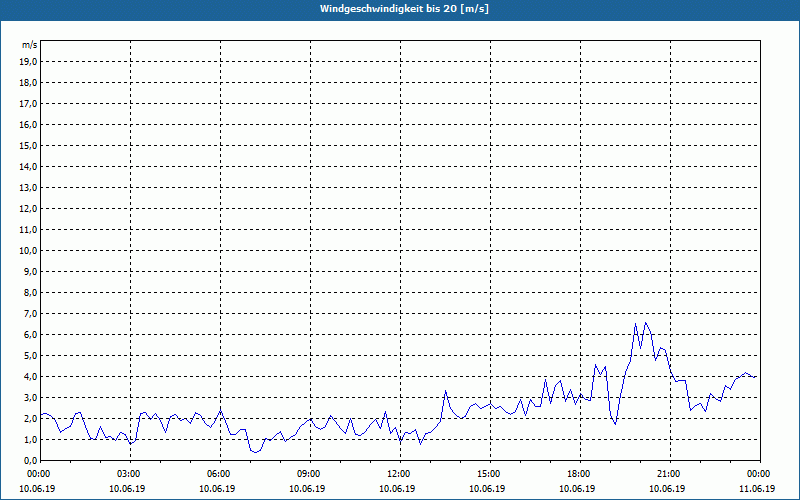Click the '15:00' time axis label
Viewport: 800px width, 500px height.
click(x=488, y=474)
